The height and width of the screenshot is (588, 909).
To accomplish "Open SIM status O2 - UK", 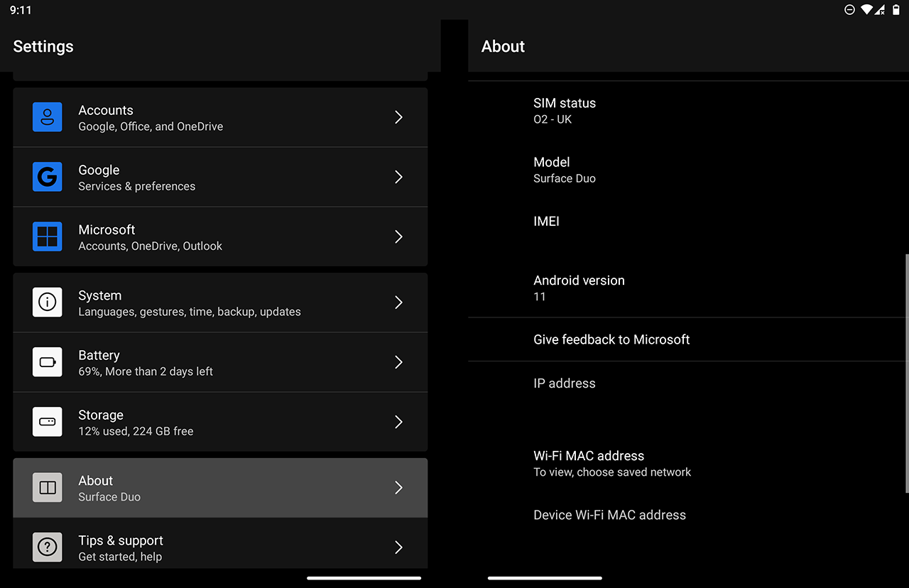I will pos(686,111).
